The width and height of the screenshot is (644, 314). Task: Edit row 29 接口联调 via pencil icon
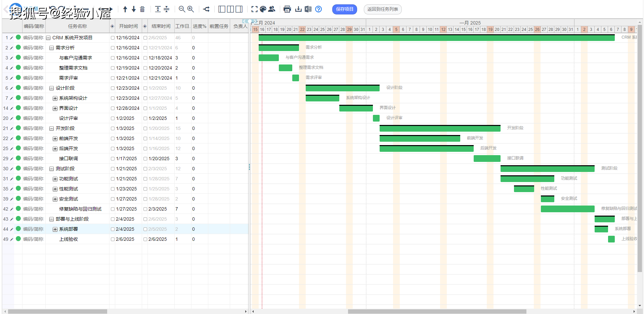click(11, 159)
